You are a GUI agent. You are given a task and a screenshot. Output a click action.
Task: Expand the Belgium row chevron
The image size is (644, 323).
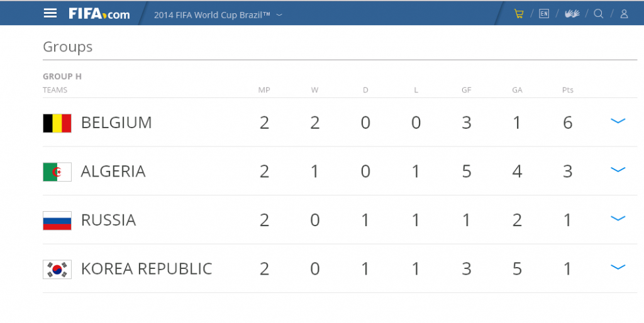coord(618,121)
